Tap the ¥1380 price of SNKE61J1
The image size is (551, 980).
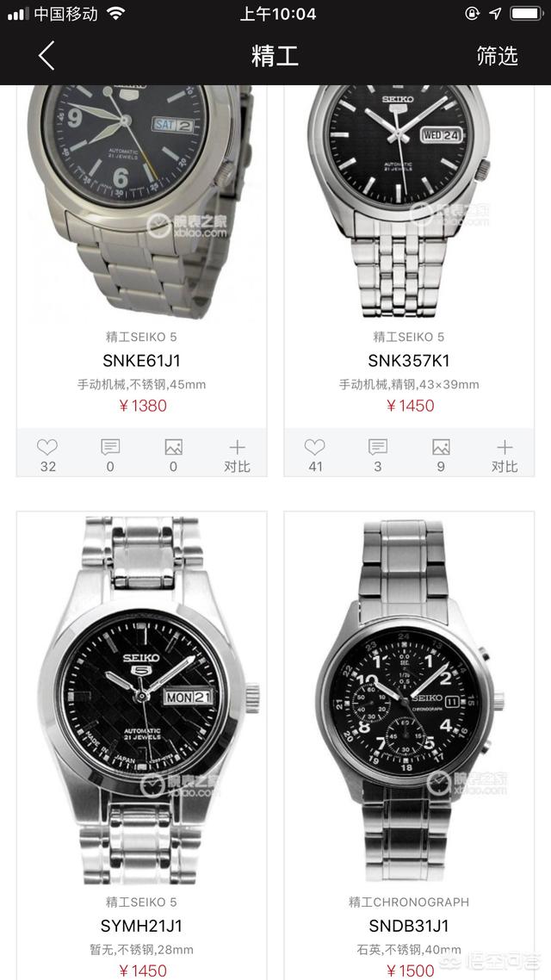coord(142,406)
